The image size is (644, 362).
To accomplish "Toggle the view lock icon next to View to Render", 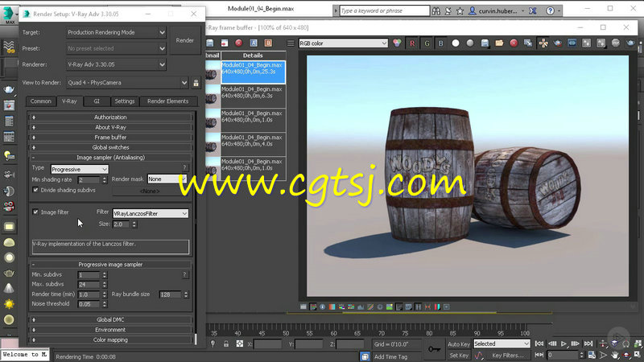I will tap(196, 83).
